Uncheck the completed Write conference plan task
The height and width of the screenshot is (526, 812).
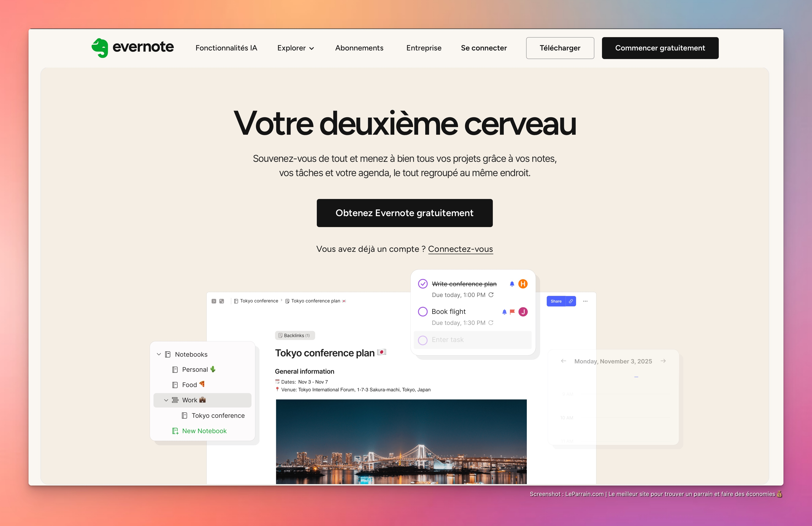tap(423, 284)
